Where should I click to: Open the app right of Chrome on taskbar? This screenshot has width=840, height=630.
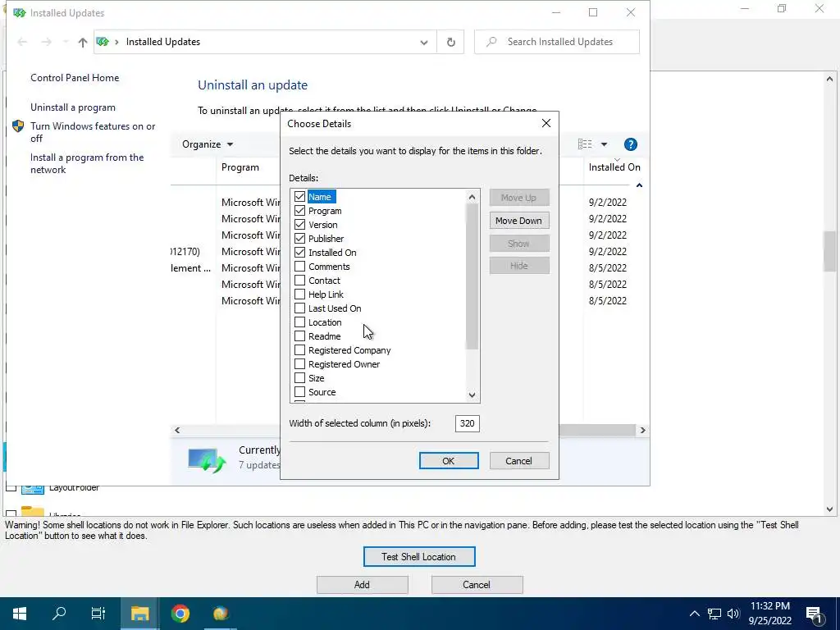click(x=220, y=614)
